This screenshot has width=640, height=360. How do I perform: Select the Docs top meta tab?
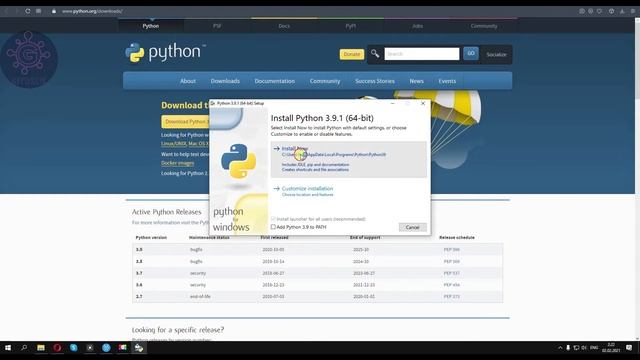[284, 26]
